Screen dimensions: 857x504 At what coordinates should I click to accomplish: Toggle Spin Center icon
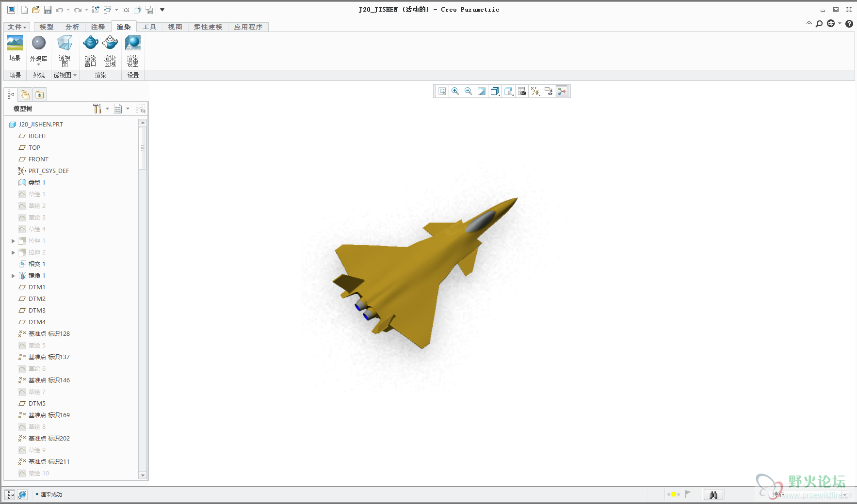point(562,91)
